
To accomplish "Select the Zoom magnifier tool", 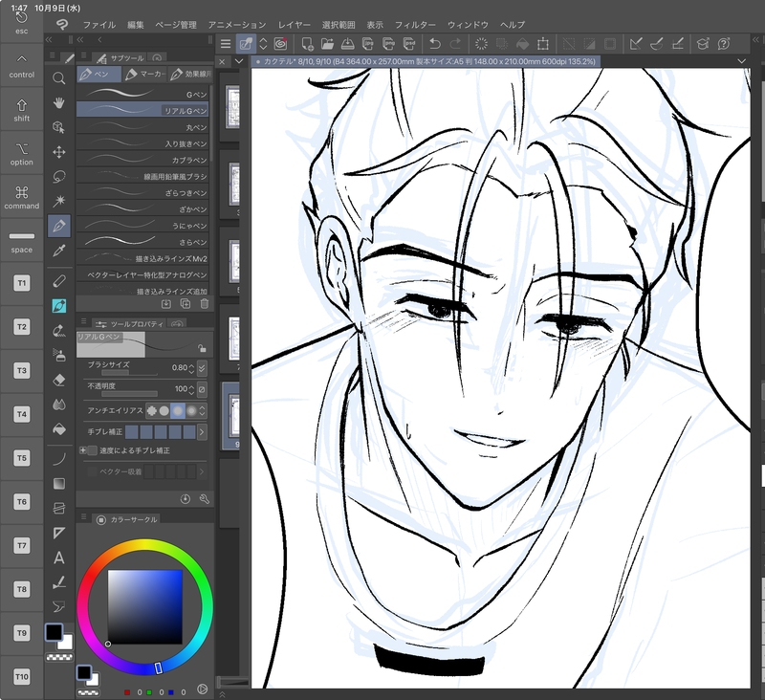I will point(59,78).
